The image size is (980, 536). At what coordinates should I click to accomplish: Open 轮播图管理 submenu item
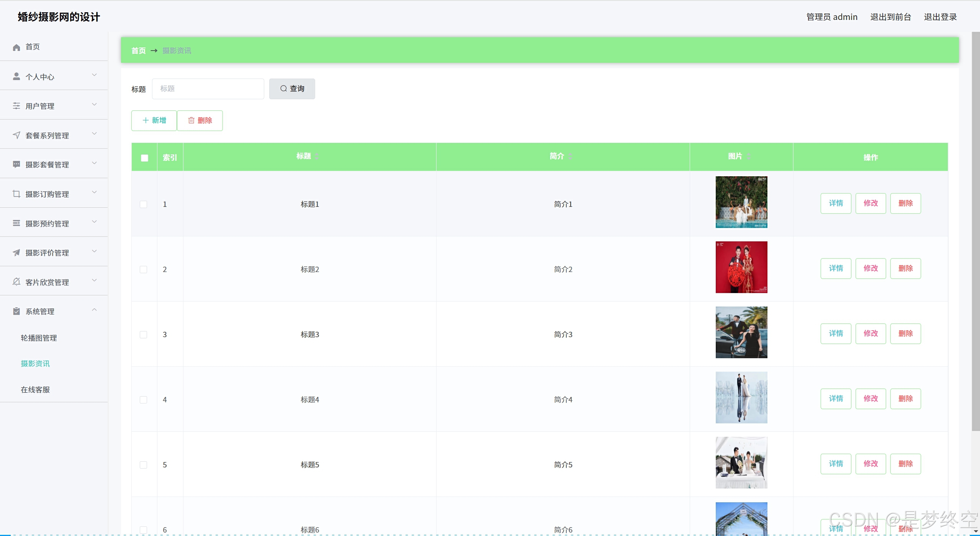click(39, 338)
